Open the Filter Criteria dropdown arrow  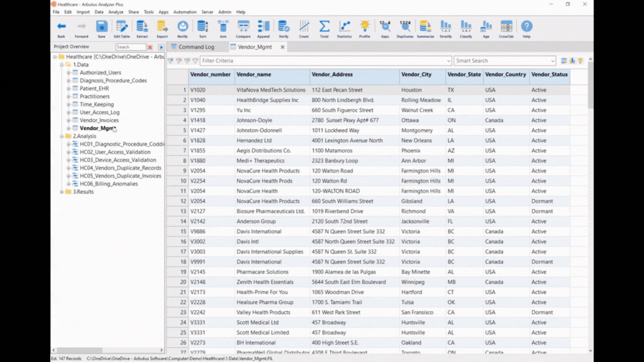pos(448,61)
